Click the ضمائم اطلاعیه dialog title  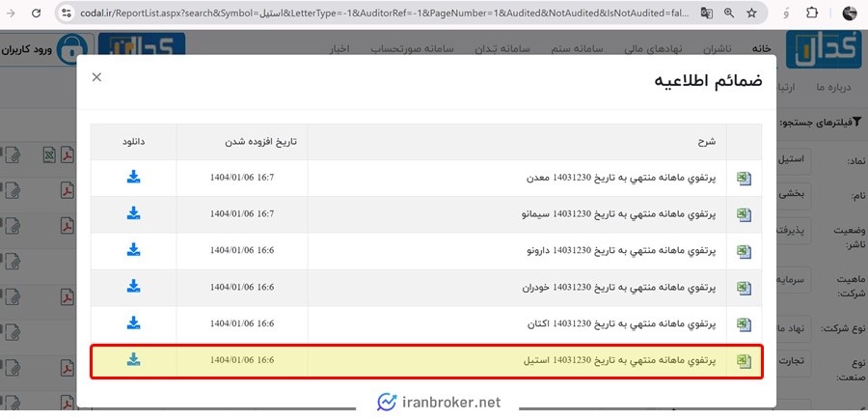point(708,81)
